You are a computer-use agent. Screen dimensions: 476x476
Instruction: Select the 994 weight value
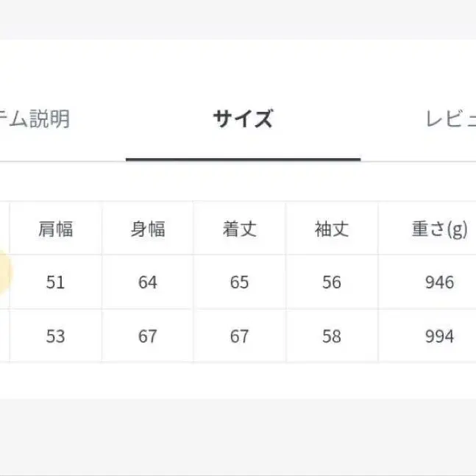click(439, 336)
